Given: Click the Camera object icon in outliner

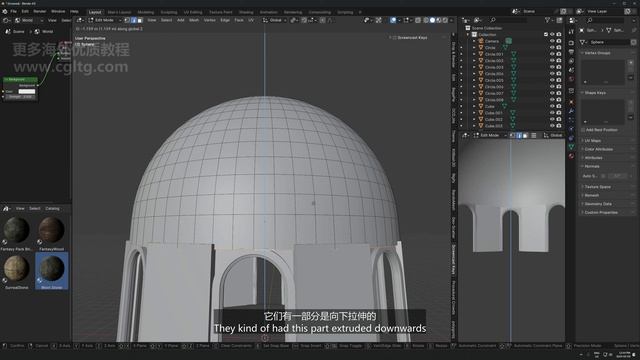Looking at the screenshot, I should point(481,41).
